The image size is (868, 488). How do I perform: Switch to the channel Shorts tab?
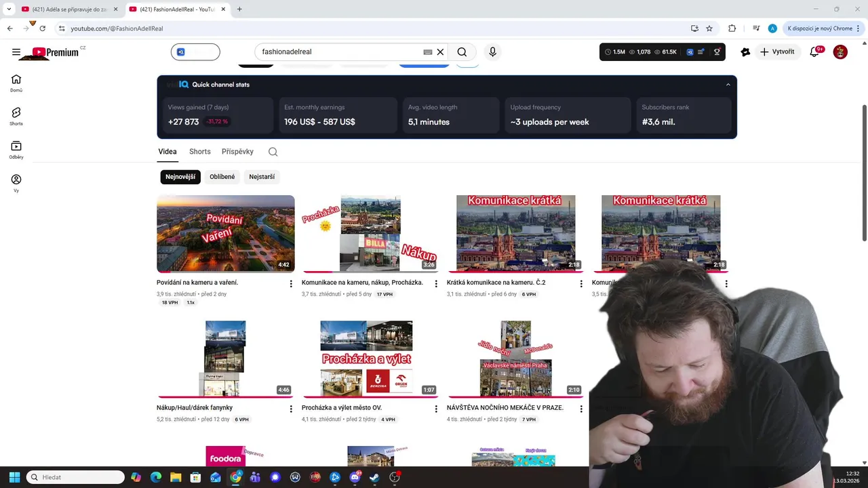[x=200, y=152]
